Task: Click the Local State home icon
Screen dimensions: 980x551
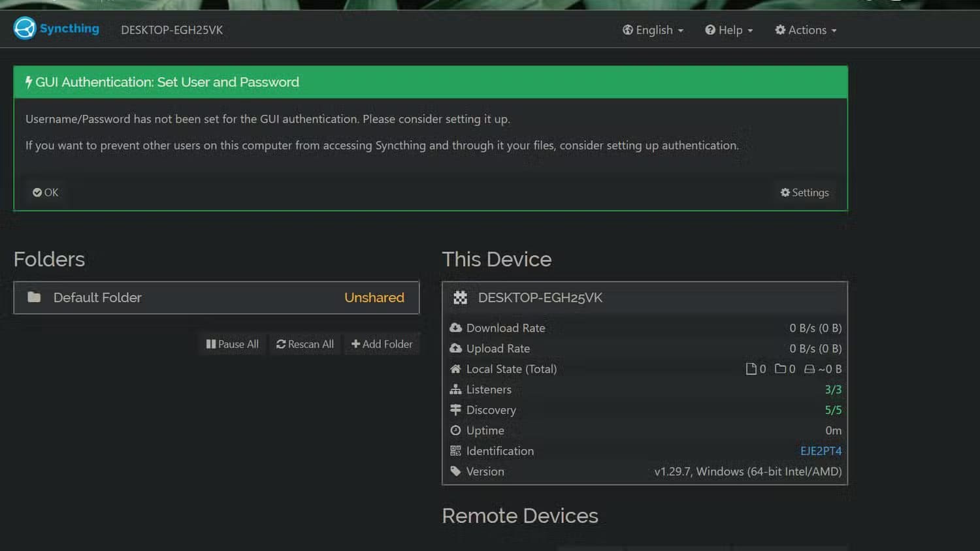Action: click(455, 369)
